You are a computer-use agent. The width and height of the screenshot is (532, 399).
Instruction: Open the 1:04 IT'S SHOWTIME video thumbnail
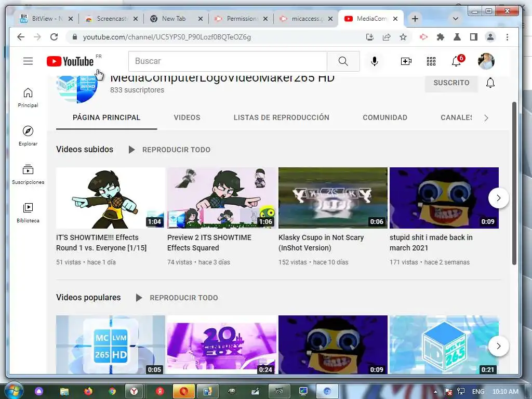[x=111, y=198]
